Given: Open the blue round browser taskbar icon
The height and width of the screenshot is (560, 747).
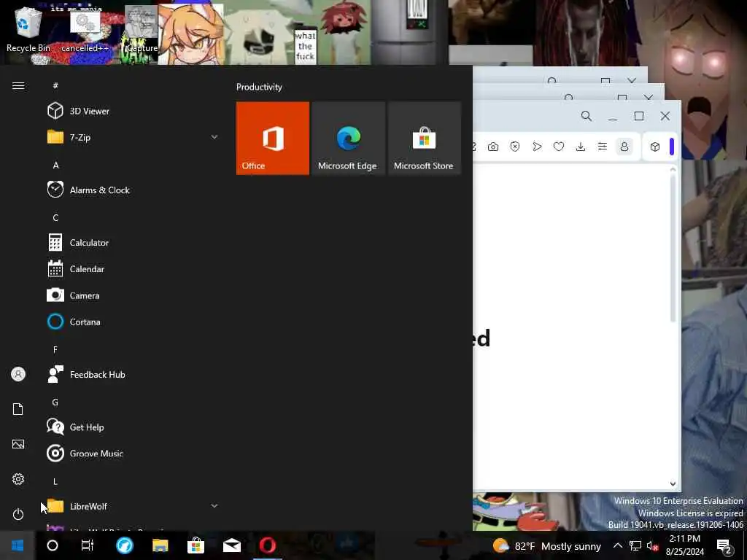Looking at the screenshot, I should (x=125, y=545).
